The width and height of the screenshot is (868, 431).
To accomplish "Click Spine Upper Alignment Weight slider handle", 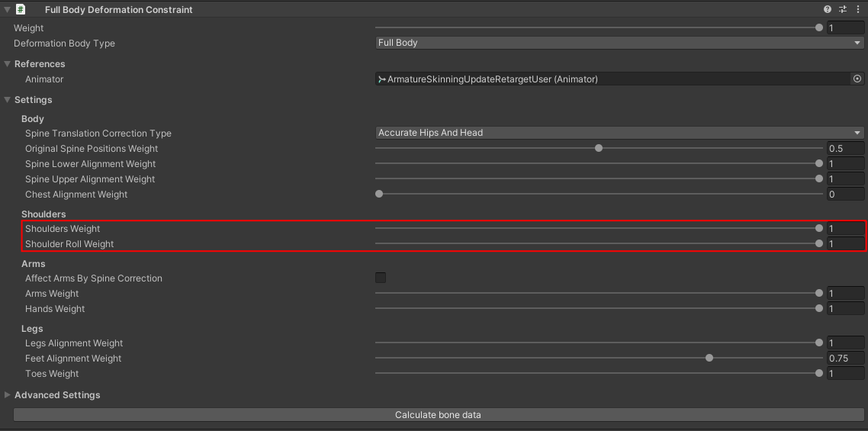I will [x=819, y=179].
